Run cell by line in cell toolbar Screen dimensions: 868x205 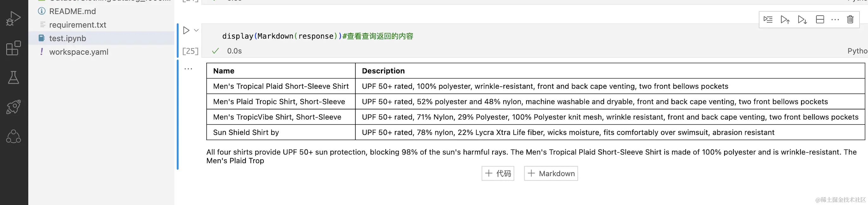pyautogui.click(x=768, y=20)
